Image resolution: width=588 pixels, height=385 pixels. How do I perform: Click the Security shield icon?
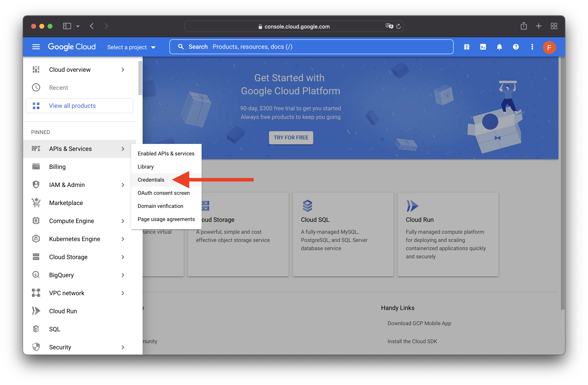36,347
